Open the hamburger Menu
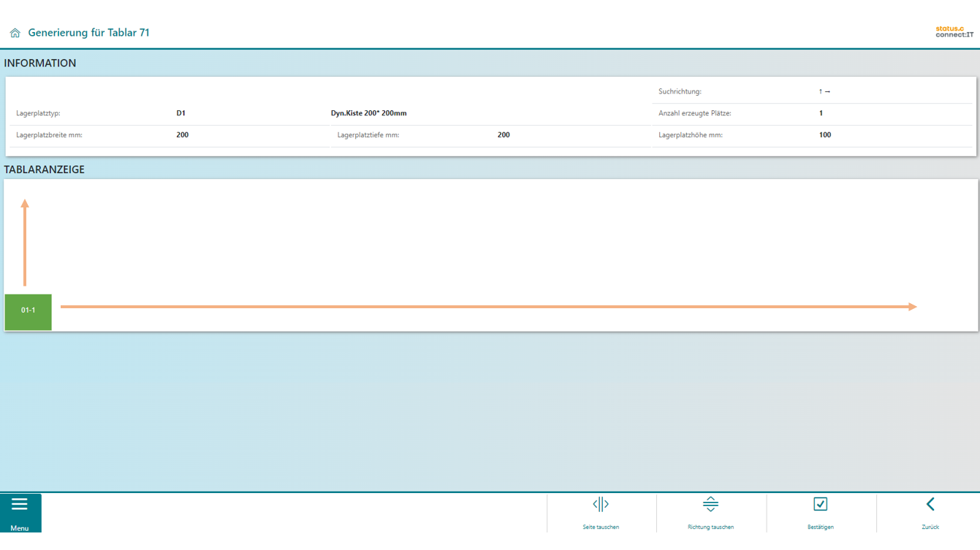980x550 pixels. click(20, 512)
